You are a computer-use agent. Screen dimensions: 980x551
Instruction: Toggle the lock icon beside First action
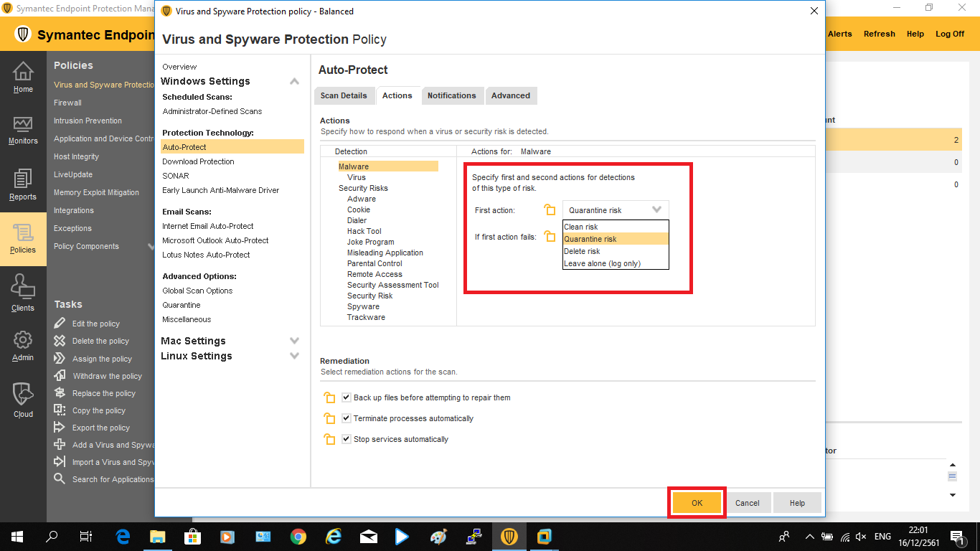(x=550, y=210)
